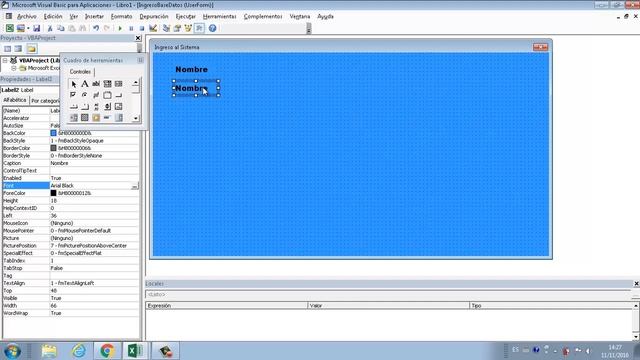
Task: Select the ToggleButton control in toolbox
Action: pos(96,95)
